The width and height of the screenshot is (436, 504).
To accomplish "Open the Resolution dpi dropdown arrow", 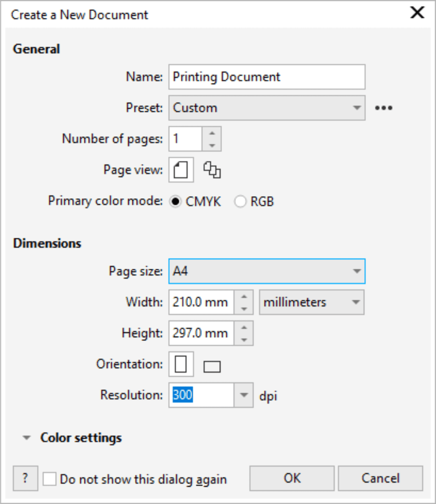I will click(244, 395).
